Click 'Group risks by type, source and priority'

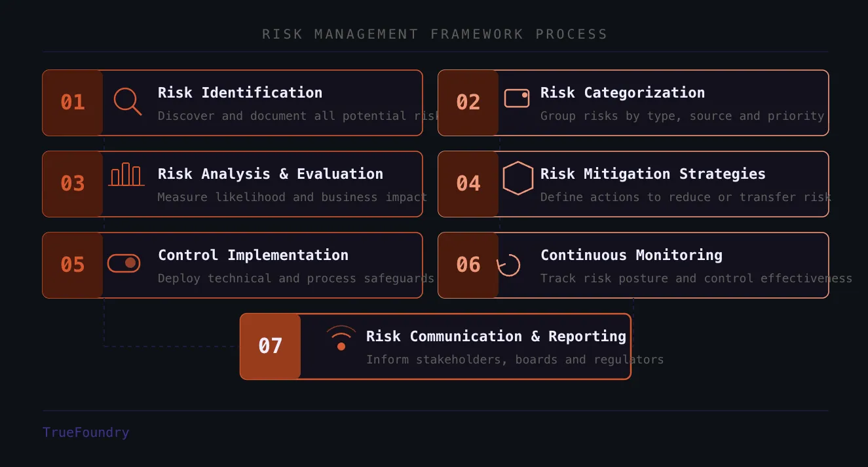pos(683,116)
